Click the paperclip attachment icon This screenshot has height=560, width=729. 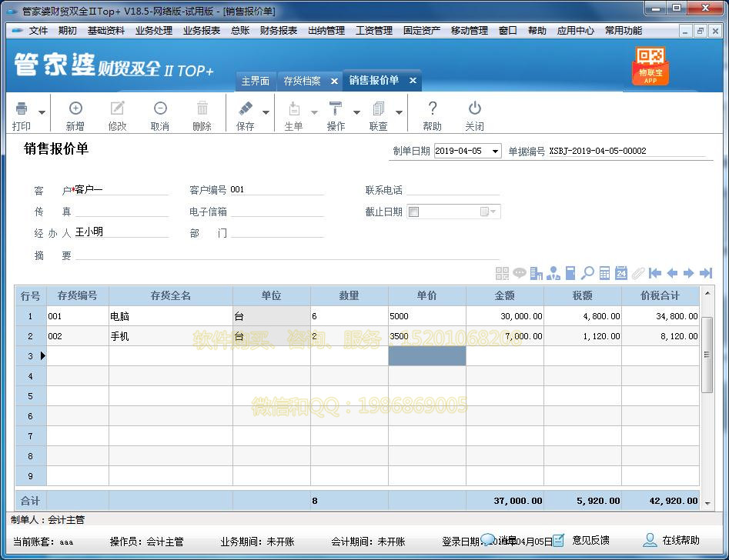tap(637, 272)
